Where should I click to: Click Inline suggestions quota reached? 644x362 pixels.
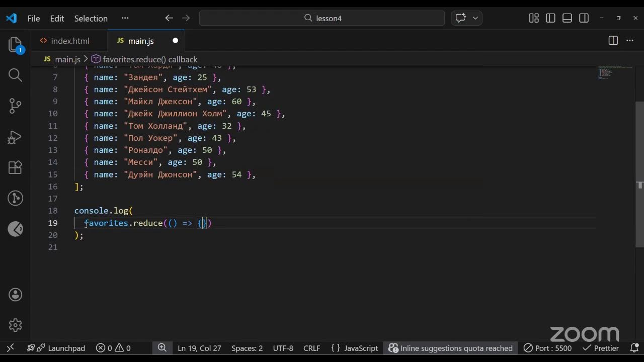pos(450,348)
